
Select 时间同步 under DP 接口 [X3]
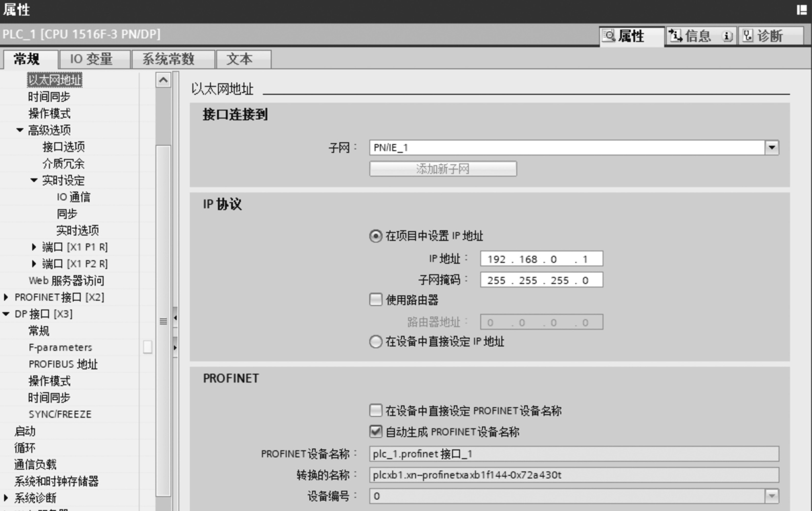(49, 397)
